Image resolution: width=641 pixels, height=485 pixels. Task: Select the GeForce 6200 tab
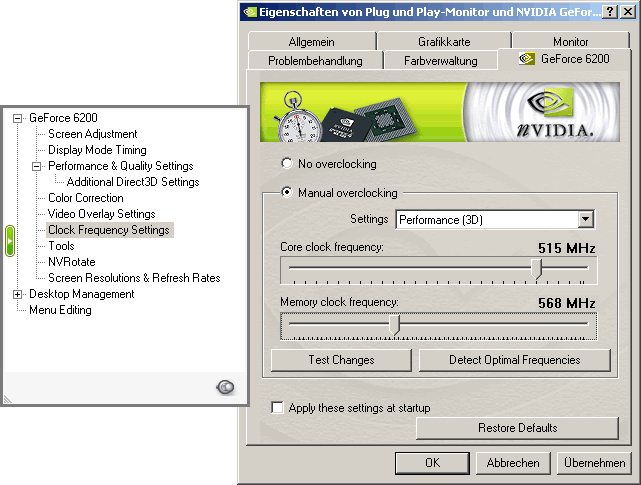(564, 59)
